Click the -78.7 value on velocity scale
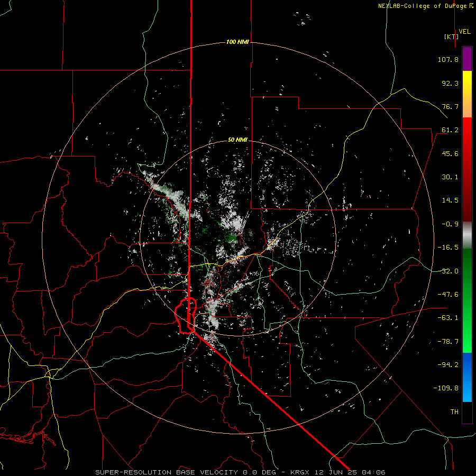Screen dimensions: 476x476 [448, 342]
